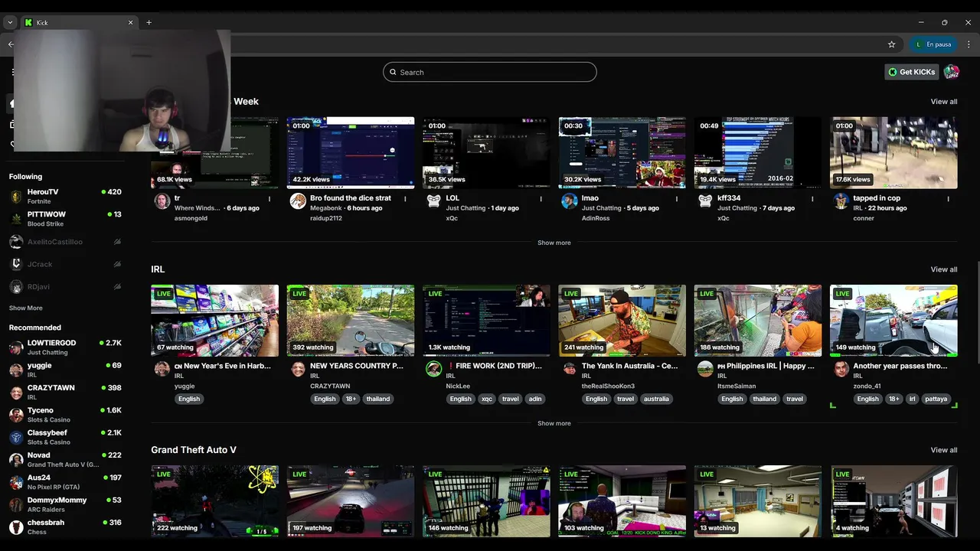980x551 pixels.
Task: Select the 'xqc' tag on NickLee's stream
Action: point(487,399)
